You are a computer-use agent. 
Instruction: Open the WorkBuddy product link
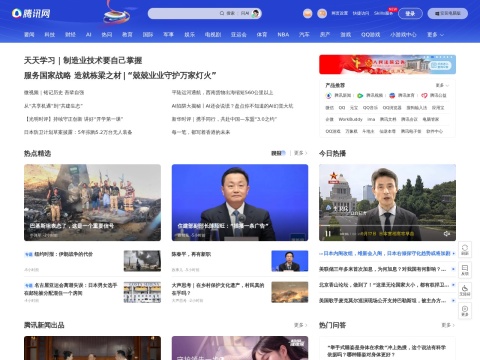pyautogui.click(x=350, y=119)
